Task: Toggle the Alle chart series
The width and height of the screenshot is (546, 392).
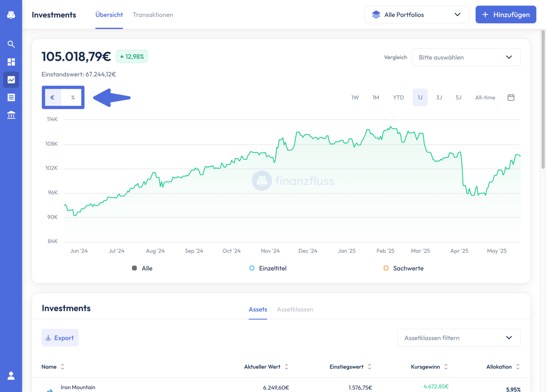Action: tap(142, 268)
